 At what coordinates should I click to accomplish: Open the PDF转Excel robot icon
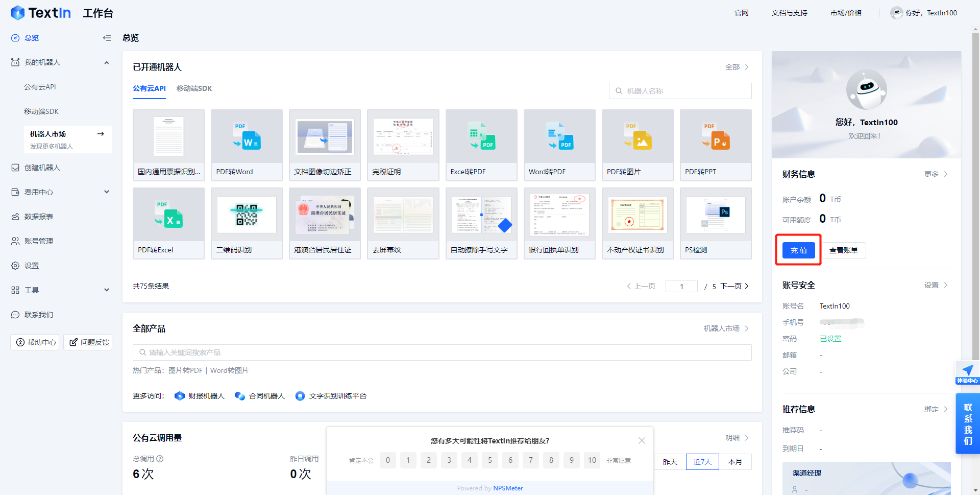[x=168, y=215]
